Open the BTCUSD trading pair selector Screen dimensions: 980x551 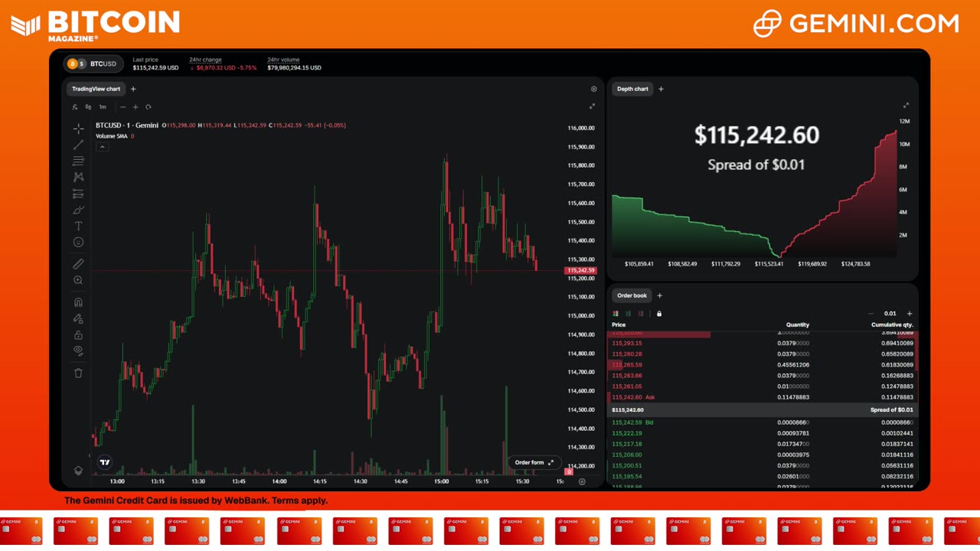coord(94,64)
